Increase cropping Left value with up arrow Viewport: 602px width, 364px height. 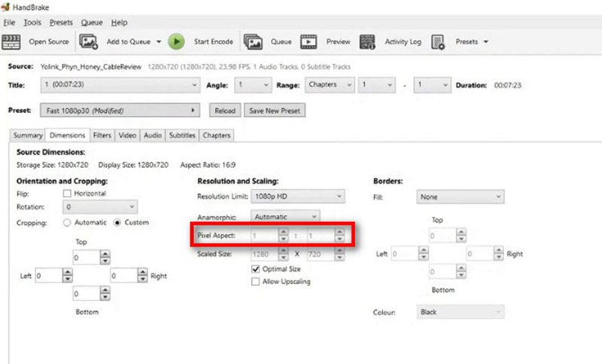coord(68,271)
